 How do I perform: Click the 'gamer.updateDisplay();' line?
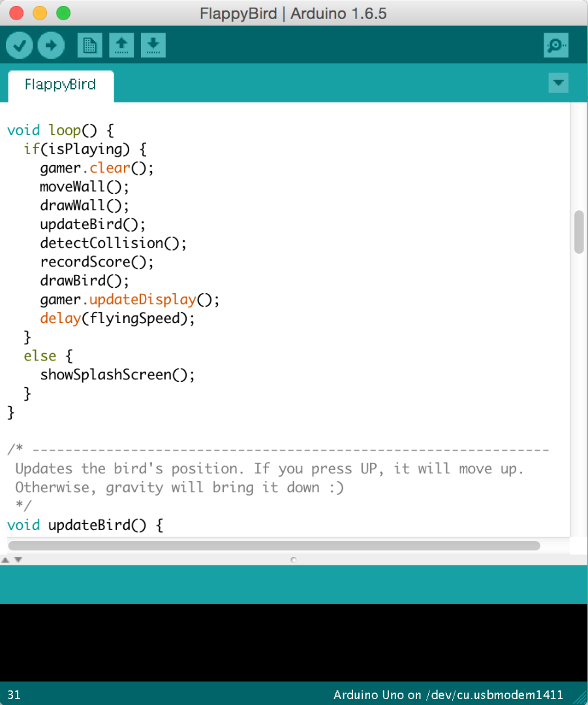point(130,300)
